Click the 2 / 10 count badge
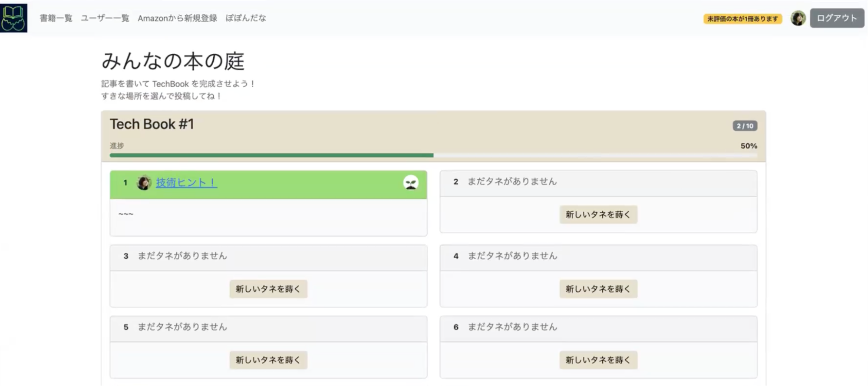The width and height of the screenshot is (868, 386). pyautogui.click(x=745, y=126)
